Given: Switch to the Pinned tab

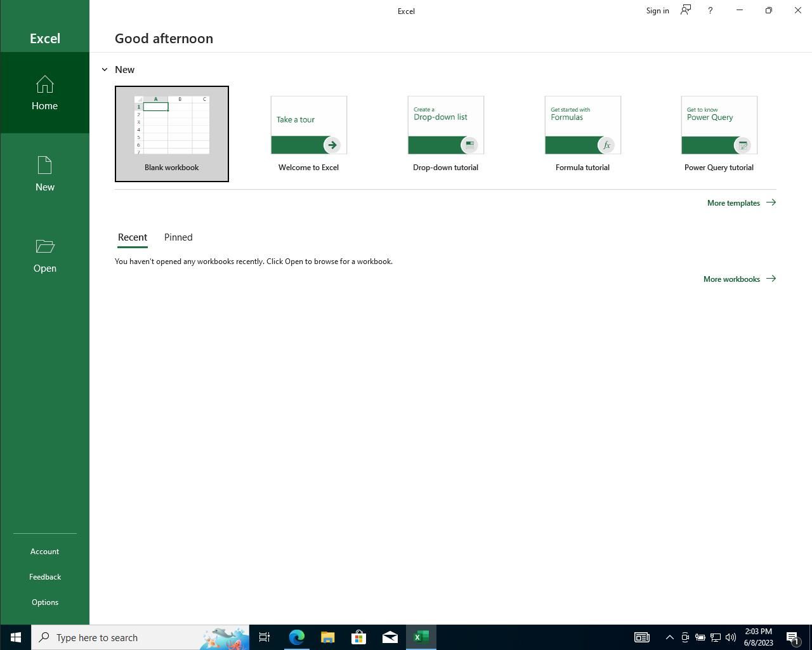Looking at the screenshot, I should click(x=178, y=237).
